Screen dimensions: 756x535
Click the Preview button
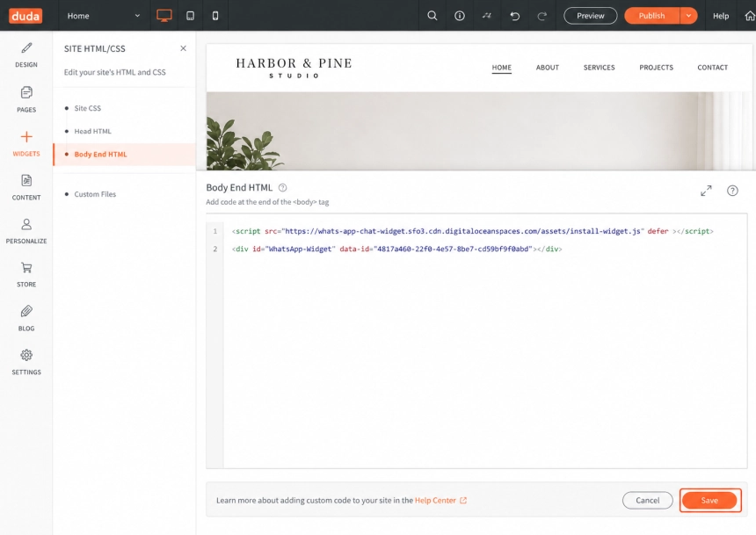pos(590,16)
